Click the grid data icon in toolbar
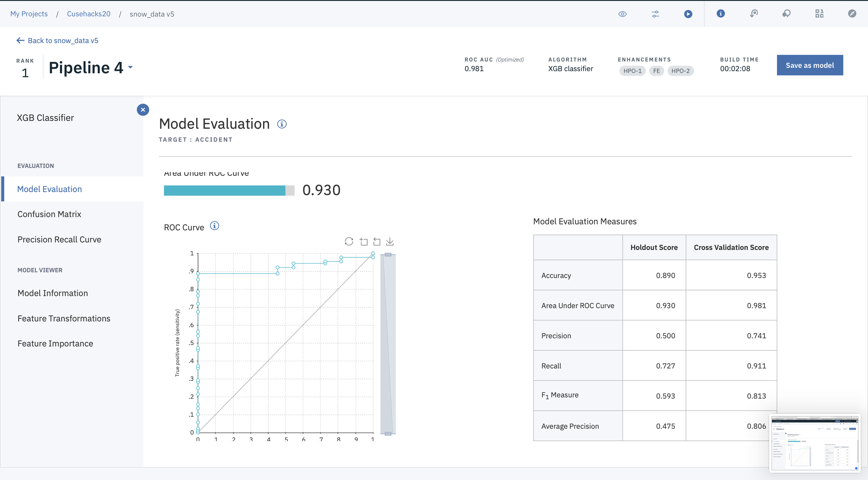The width and height of the screenshot is (868, 480). tap(819, 14)
